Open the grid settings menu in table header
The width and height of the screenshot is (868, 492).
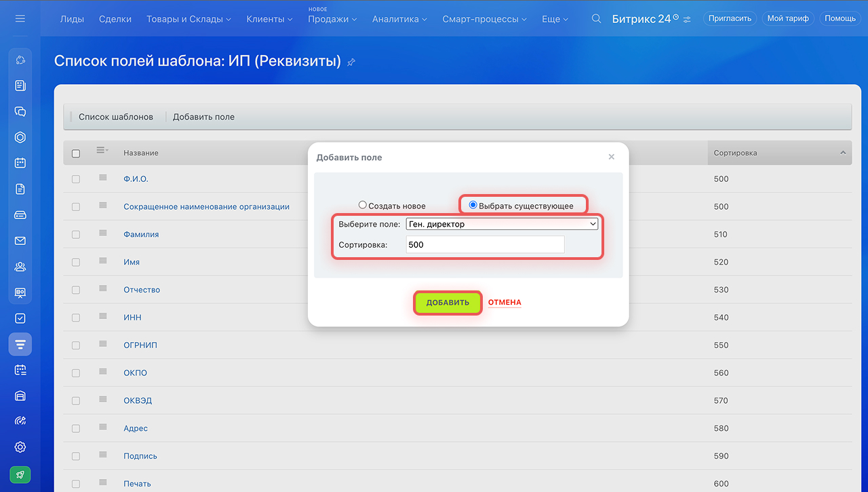pos(102,150)
